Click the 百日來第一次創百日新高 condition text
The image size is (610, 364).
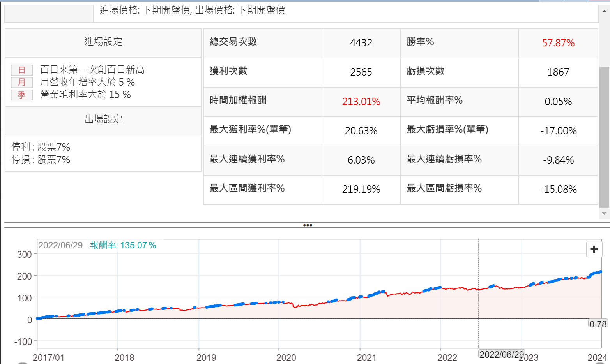tap(92, 70)
